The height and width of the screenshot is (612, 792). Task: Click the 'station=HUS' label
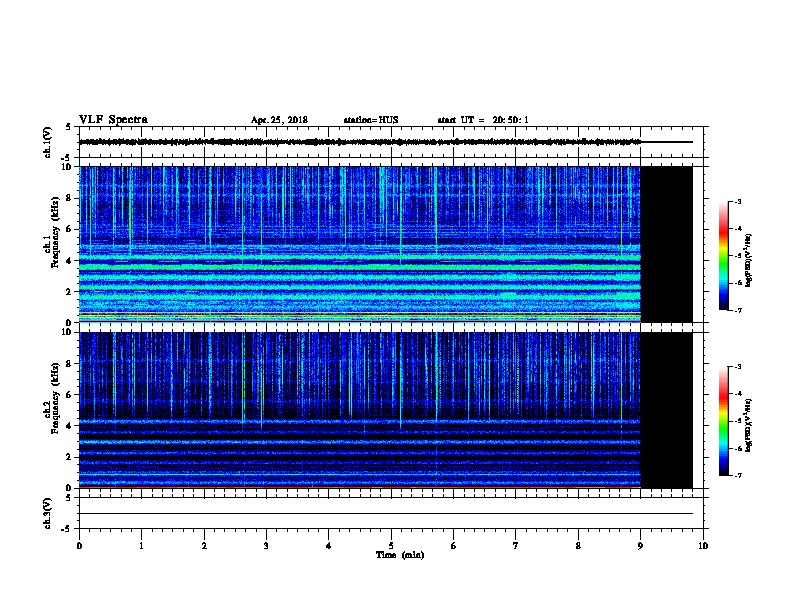point(371,120)
